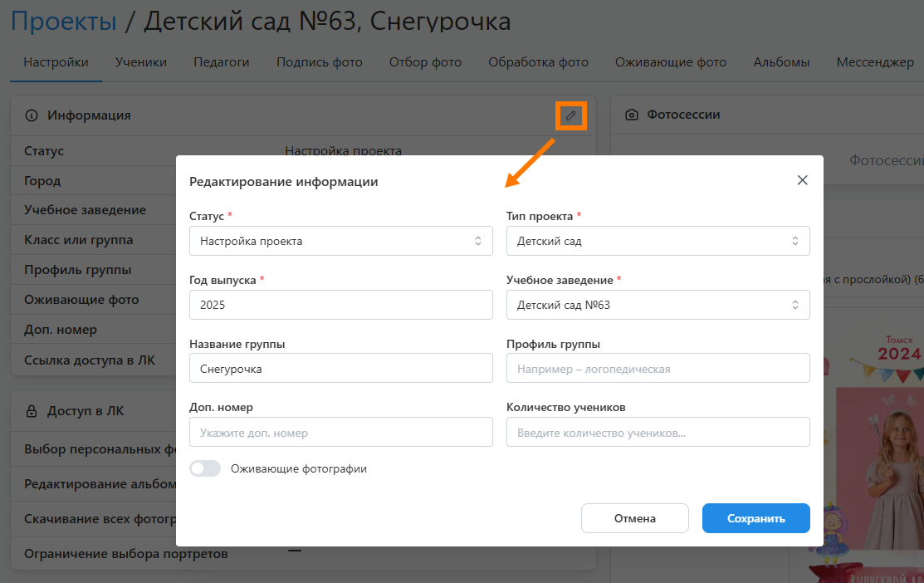Click the Отмена button
This screenshot has width=924, height=583.
(x=634, y=518)
